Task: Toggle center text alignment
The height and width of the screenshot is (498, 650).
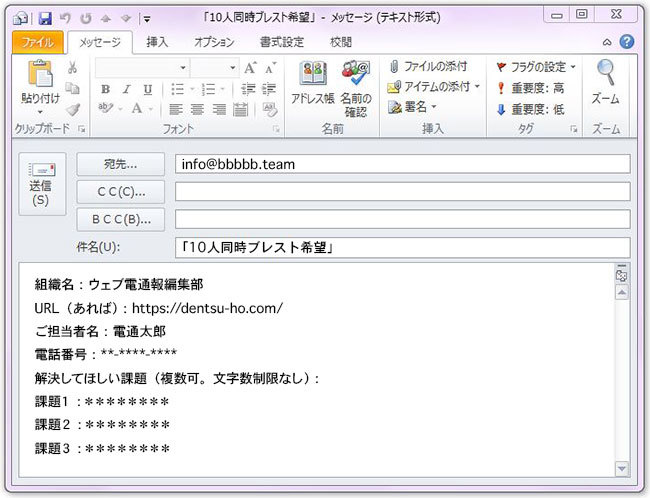Action: tap(197, 109)
